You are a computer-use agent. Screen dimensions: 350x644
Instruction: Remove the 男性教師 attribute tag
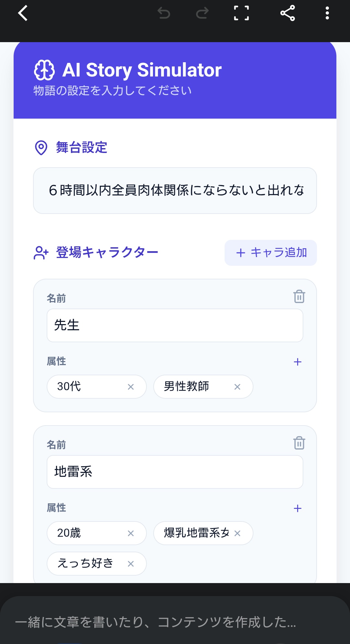pos(237,387)
